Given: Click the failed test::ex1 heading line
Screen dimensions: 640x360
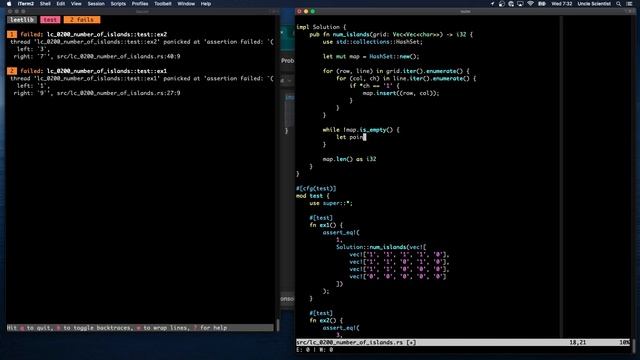Looking at the screenshot, I should click(93, 71).
